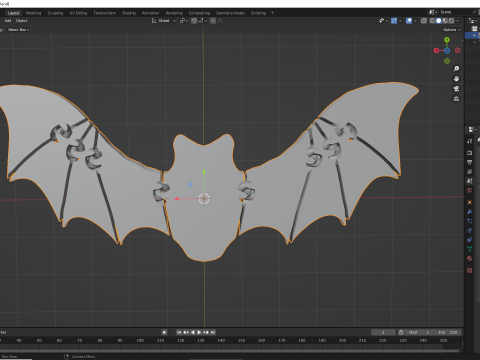Open the Animation workspace tab

pos(150,13)
